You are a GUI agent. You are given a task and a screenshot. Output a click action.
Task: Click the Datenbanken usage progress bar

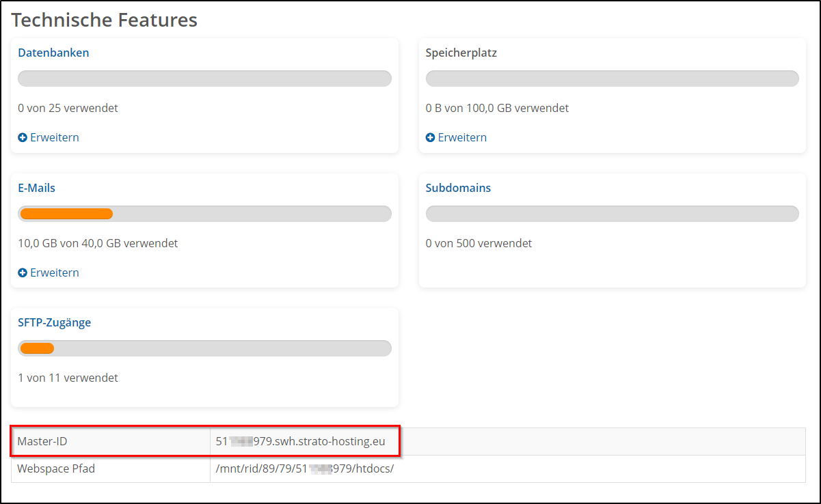(204, 79)
